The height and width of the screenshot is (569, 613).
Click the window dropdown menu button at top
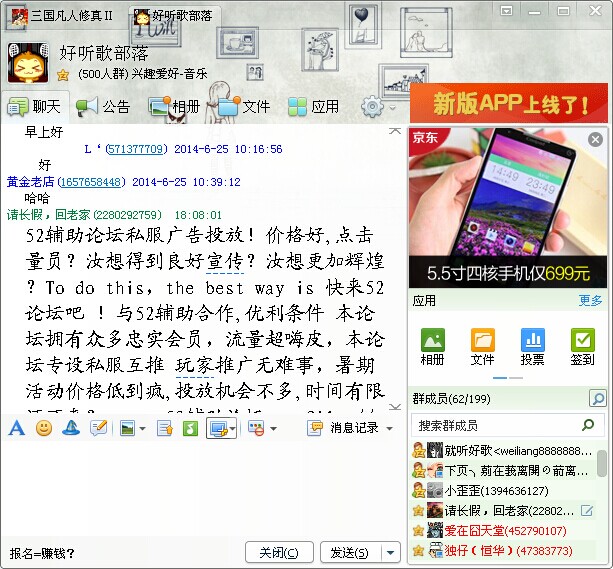(506, 11)
